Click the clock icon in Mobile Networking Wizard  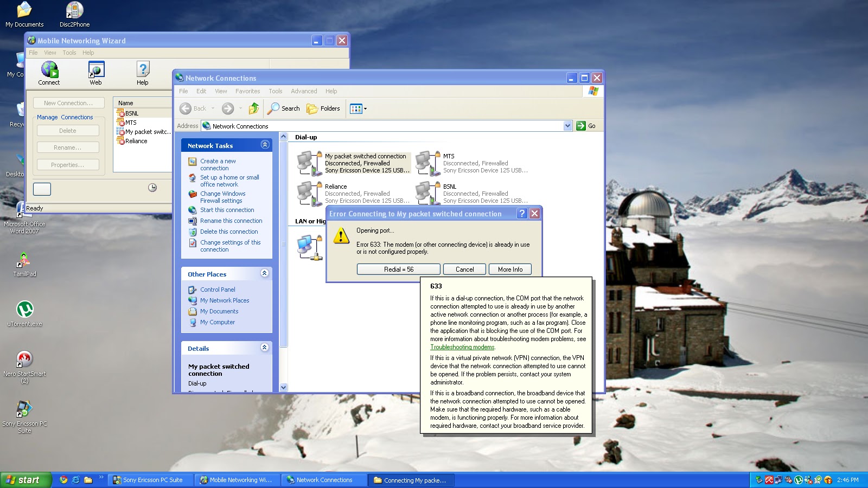point(152,188)
